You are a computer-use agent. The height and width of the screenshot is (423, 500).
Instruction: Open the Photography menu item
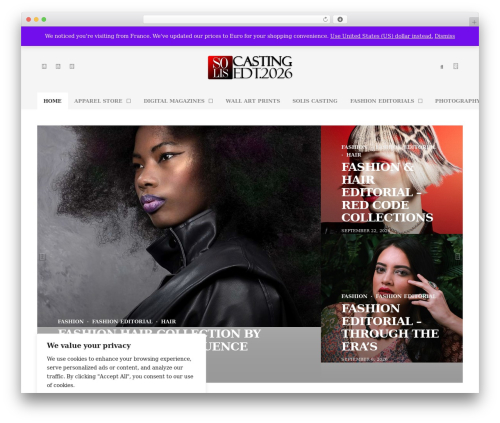[457, 101]
